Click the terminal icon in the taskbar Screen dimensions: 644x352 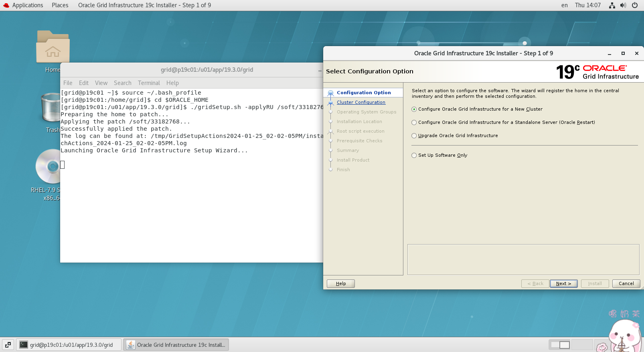pyautogui.click(x=24, y=345)
